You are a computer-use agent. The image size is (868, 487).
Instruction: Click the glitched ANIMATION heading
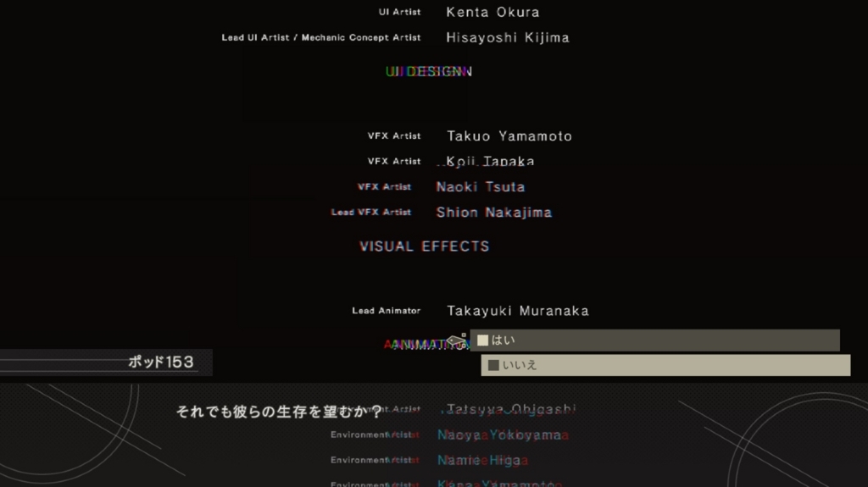tap(426, 345)
